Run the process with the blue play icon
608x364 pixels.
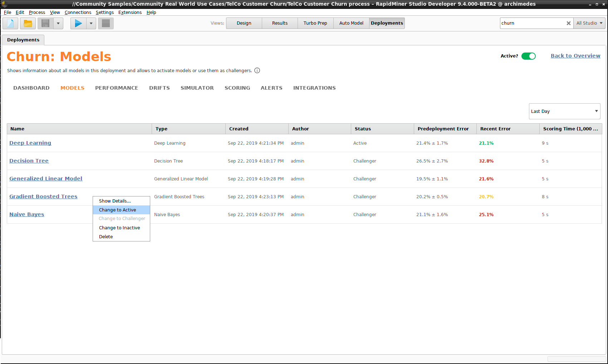pos(78,24)
